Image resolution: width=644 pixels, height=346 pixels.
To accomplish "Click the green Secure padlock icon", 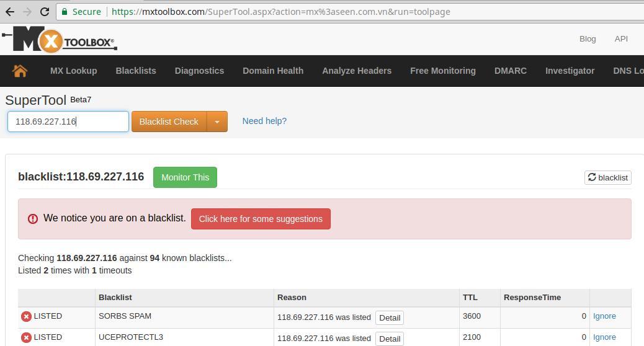I will [65, 11].
